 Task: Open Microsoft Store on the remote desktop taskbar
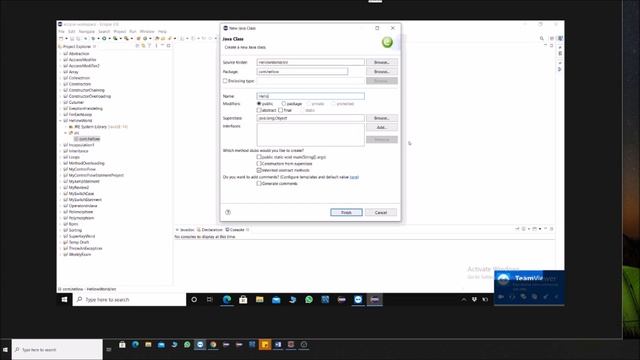[243, 300]
